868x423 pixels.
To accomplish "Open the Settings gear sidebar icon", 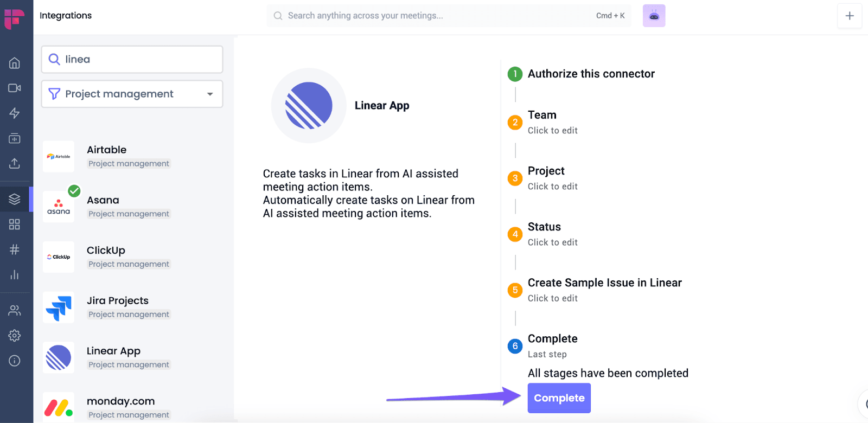I will (x=15, y=335).
